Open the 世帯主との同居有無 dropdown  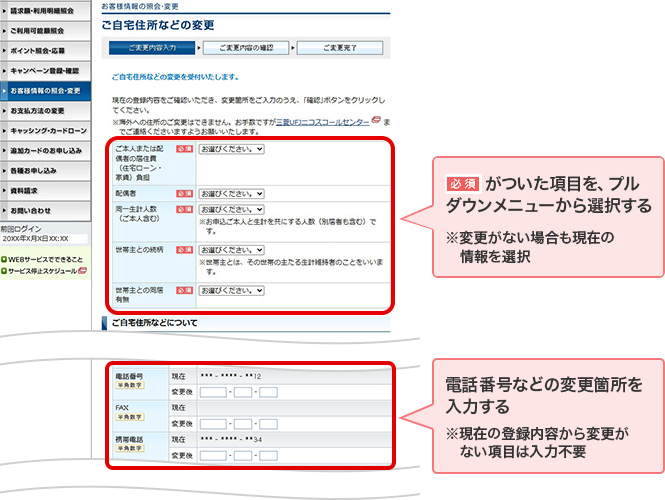coord(232,291)
